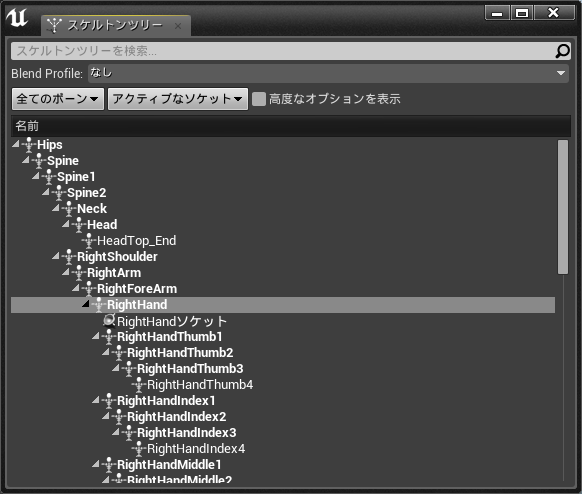This screenshot has width=582, height=494.
Task: Click the bone icon beside RightHand
Action: 99,304
